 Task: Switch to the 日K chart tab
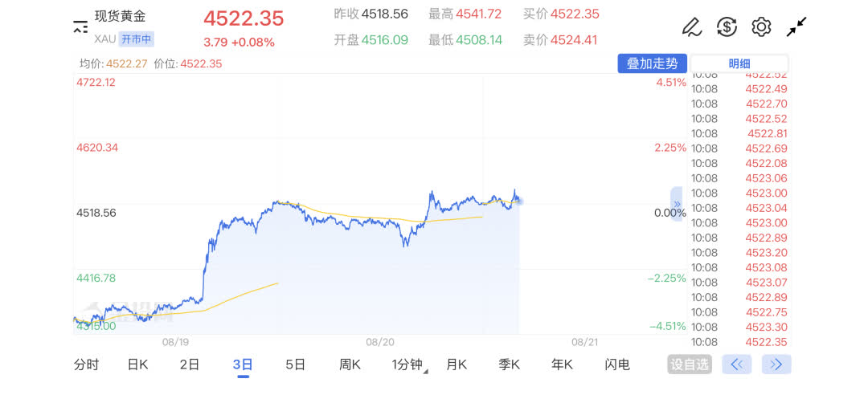138,364
